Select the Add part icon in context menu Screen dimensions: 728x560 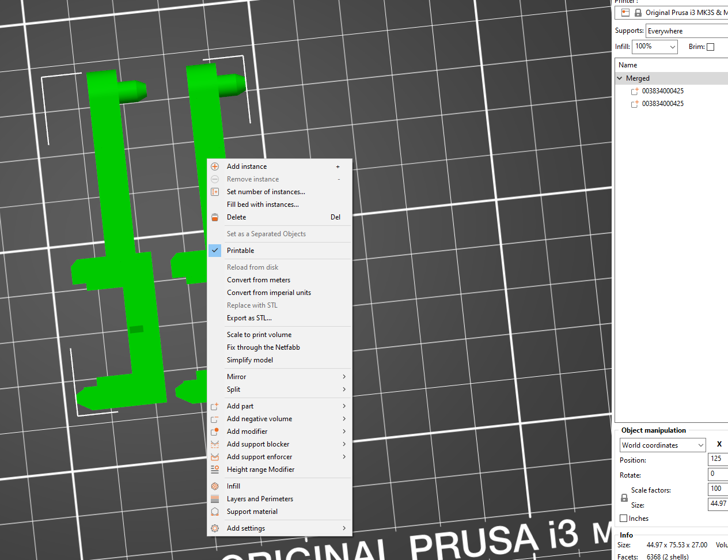[x=215, y=406]
